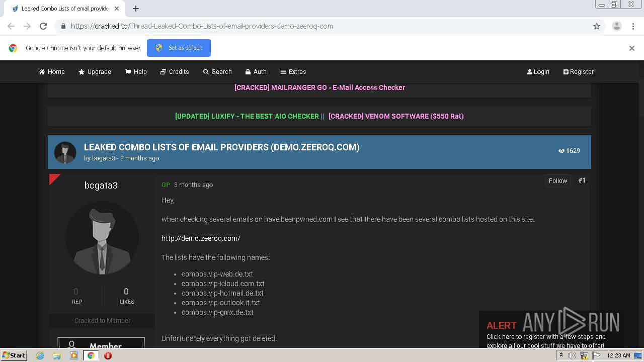This screenshot has width=644, height=362.
Task: Dismiss the default browser notification bar
Action: [x=632, y=48]
